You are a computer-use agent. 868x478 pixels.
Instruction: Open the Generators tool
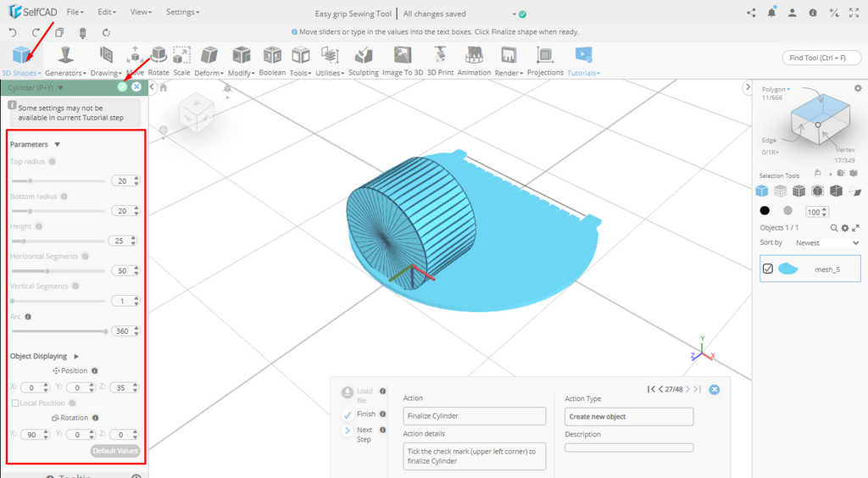tap(65, 61)
